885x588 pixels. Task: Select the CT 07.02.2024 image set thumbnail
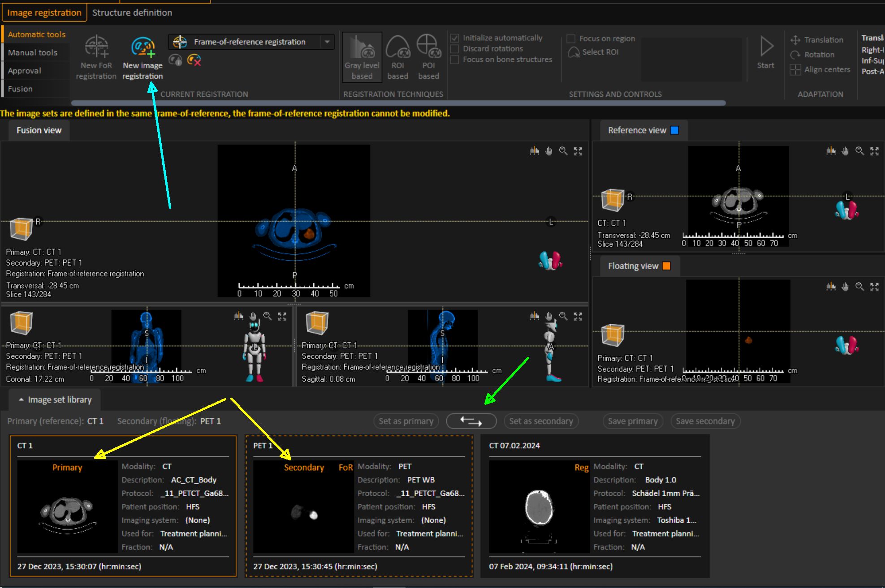click(539, 507)
